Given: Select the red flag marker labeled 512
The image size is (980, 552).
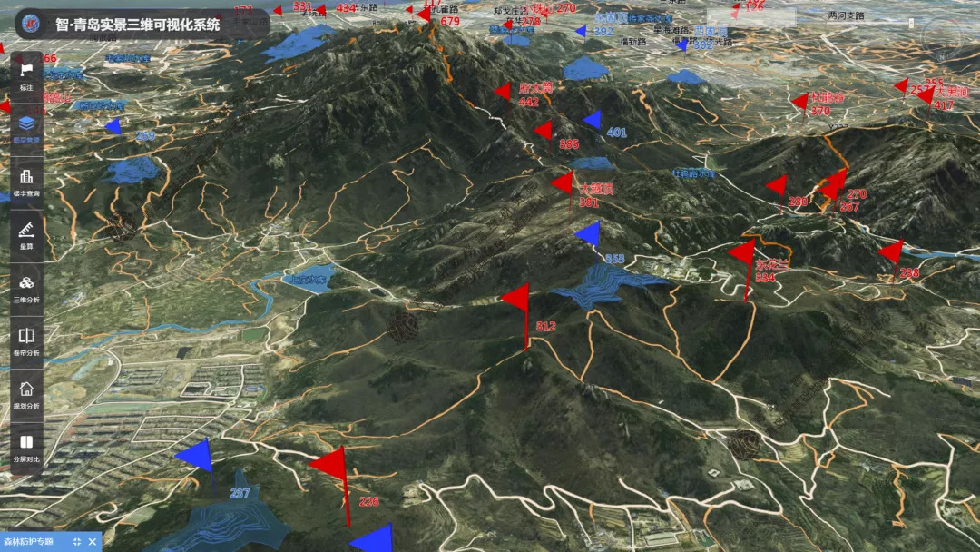Looking at the screenshot, I should [517, 298].
